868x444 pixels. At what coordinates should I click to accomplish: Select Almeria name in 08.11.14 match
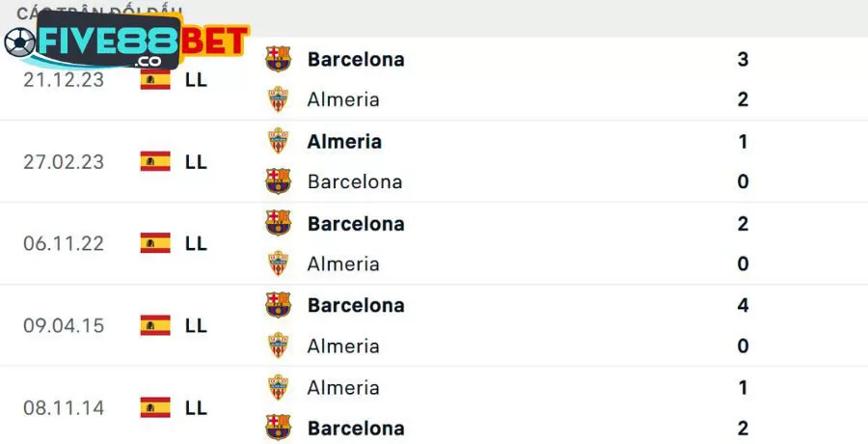343,387
